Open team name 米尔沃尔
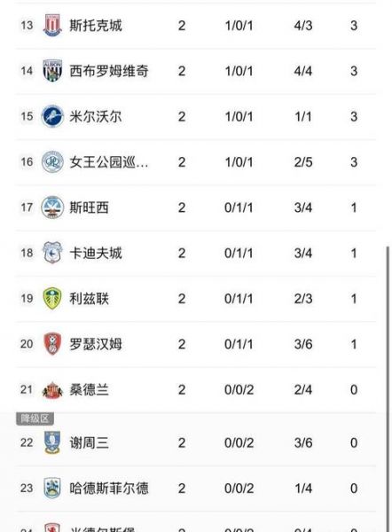The image size is (392, 532). click(96, 116)
